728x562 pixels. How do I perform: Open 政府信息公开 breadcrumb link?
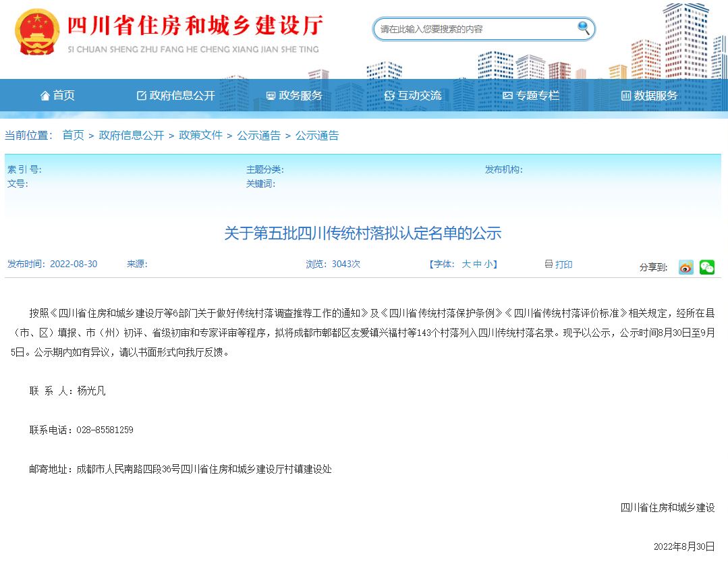point(132,136)
